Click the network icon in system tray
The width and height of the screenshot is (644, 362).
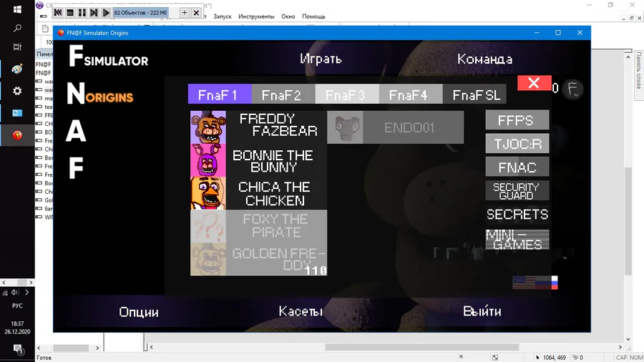click(5, 292)
